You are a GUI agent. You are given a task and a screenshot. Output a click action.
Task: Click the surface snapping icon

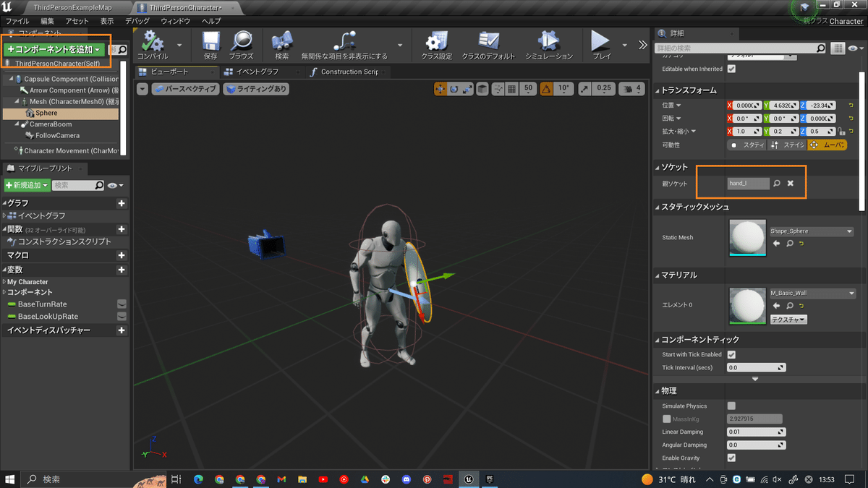pos(498,89)
